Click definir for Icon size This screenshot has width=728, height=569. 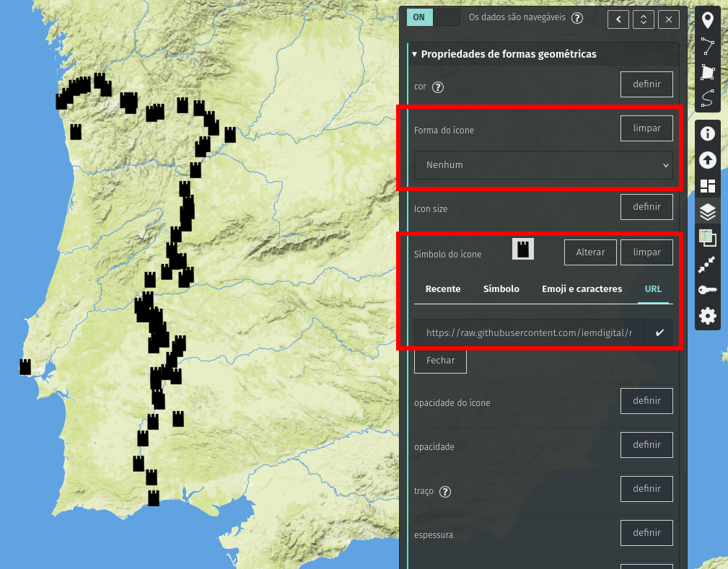coord(646,207)
